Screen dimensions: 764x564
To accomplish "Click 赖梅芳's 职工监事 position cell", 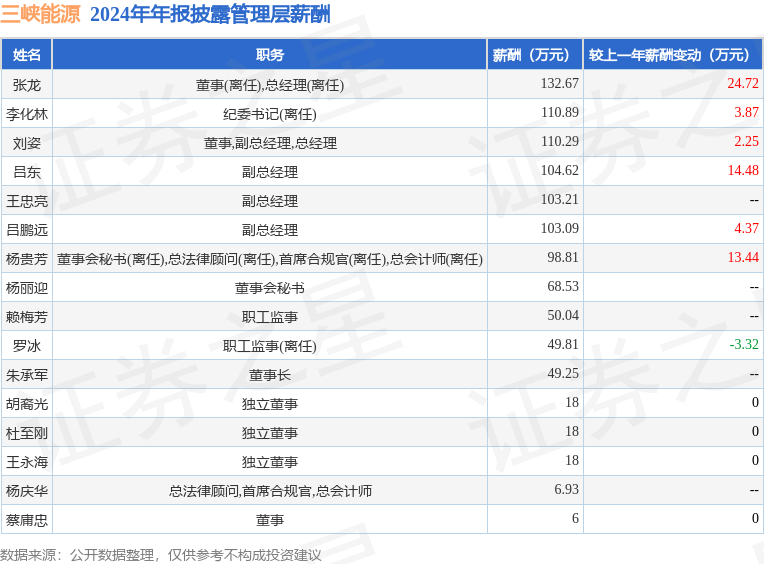I will click(269, 317).
